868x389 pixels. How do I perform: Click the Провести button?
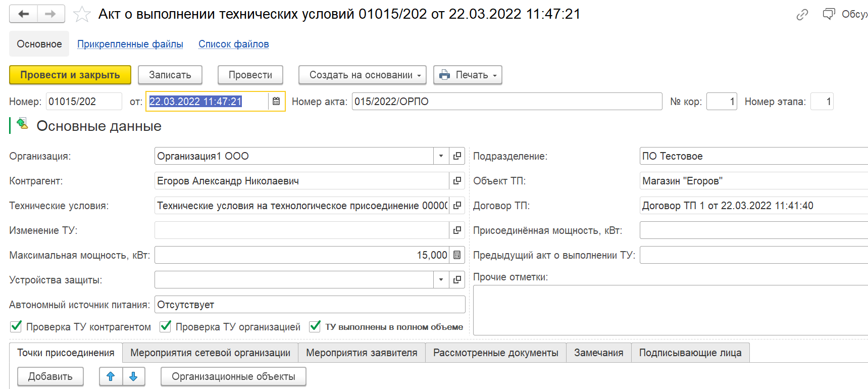pos(250,75)
